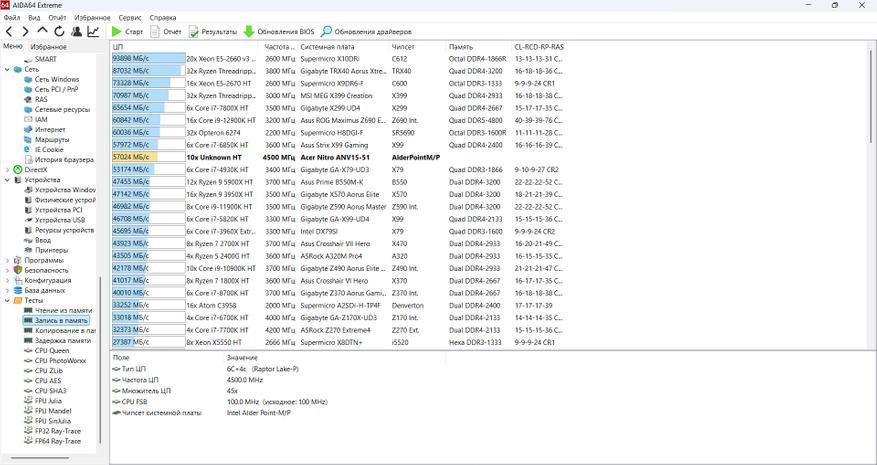Select CPU ZLib benchmark

(49, 371)
